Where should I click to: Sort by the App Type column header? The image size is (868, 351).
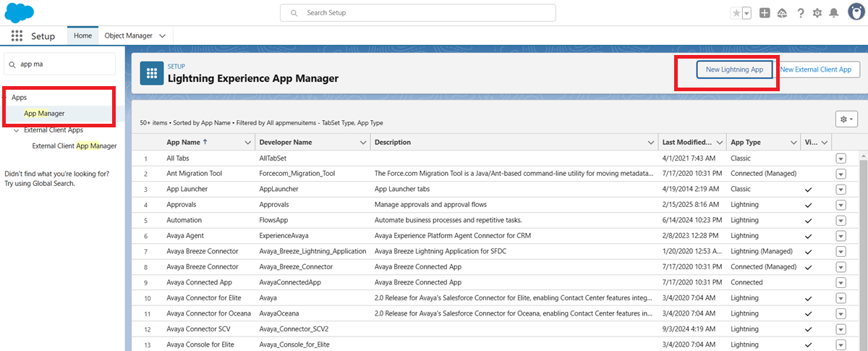746,143
